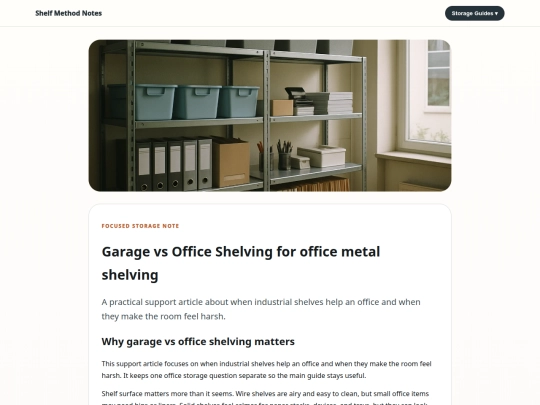Select the 'Garage vs Office Shelving' title
This screenshot has width=540, height=405.
pos(241,263)
